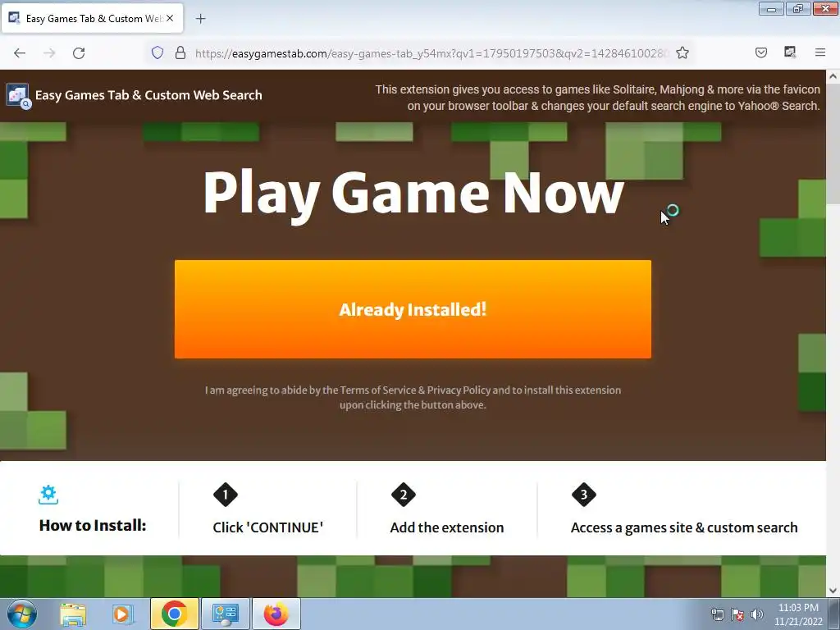Screen dimensions: 840x630
Task: Open the Firefox hamburger application menu
Action: 819,52
